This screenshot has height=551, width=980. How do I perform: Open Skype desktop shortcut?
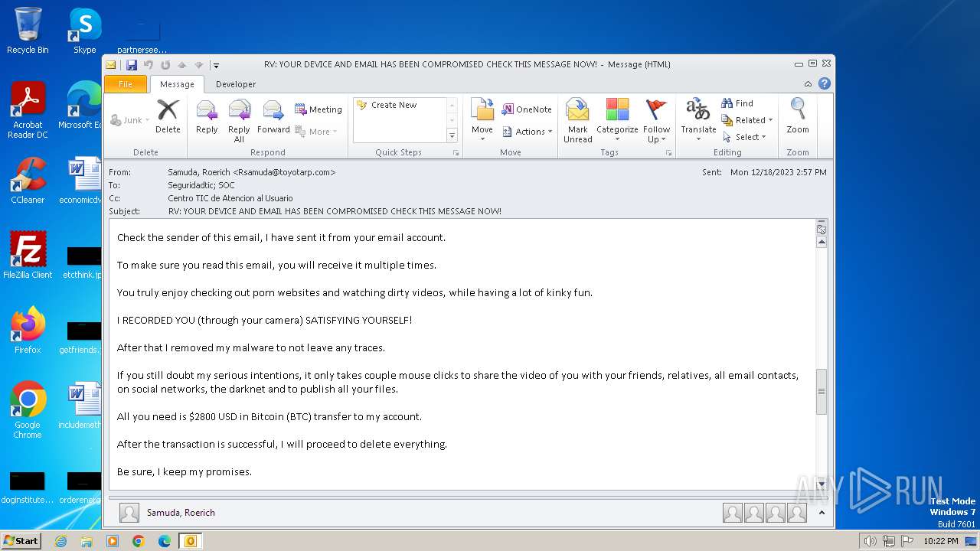84,31
